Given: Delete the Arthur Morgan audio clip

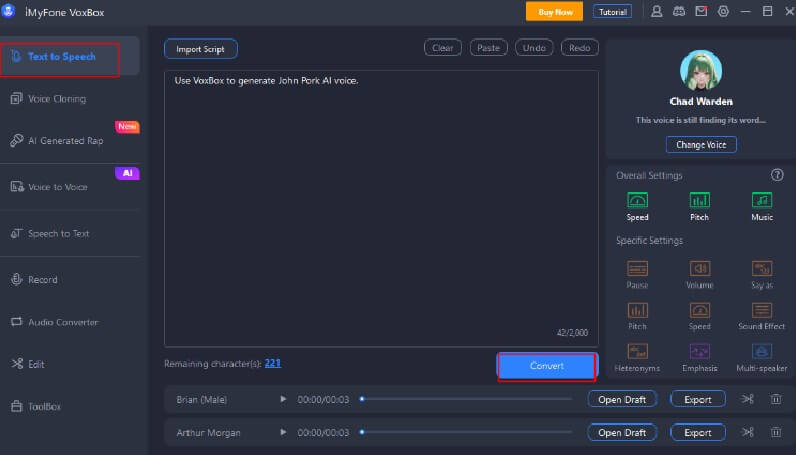Looking at the screenshot, I should click(x=776, y=432).
